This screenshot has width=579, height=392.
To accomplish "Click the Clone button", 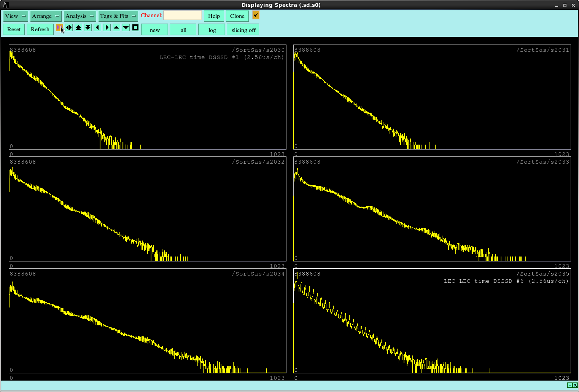I will click(x=237, y=16).
